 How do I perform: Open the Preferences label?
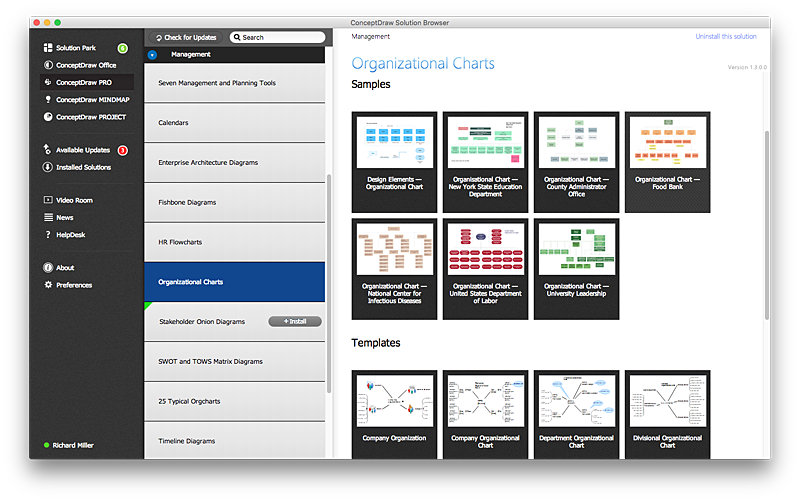point(74,285)
